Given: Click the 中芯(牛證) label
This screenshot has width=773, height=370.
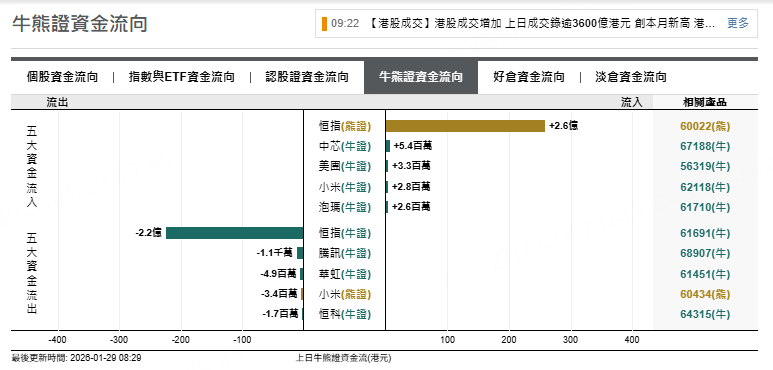Looking at the screenshot, I should point(345,146).
